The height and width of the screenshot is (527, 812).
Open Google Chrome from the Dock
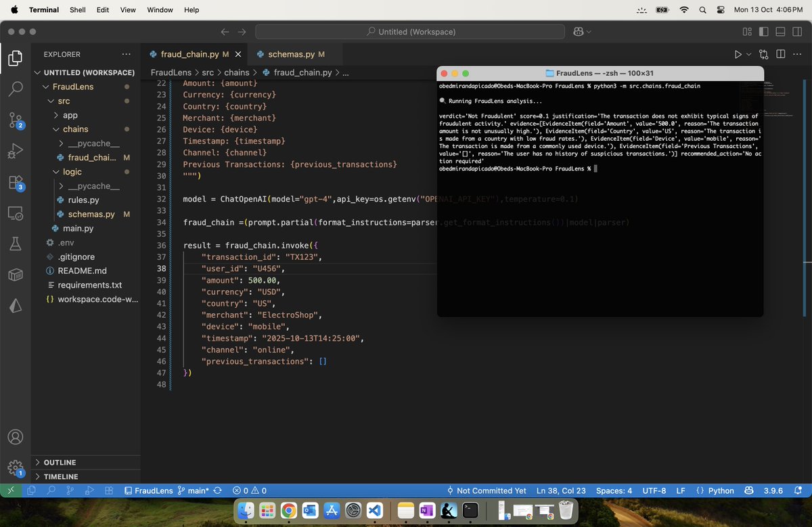coord(288,511)
